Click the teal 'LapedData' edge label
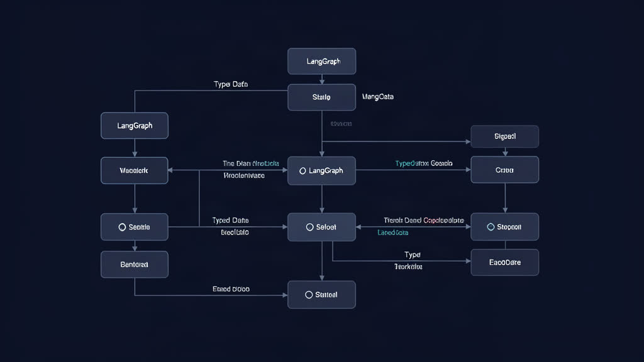This screenshot has height=362, width=644. pyautogui.click(x=392, y=233)
